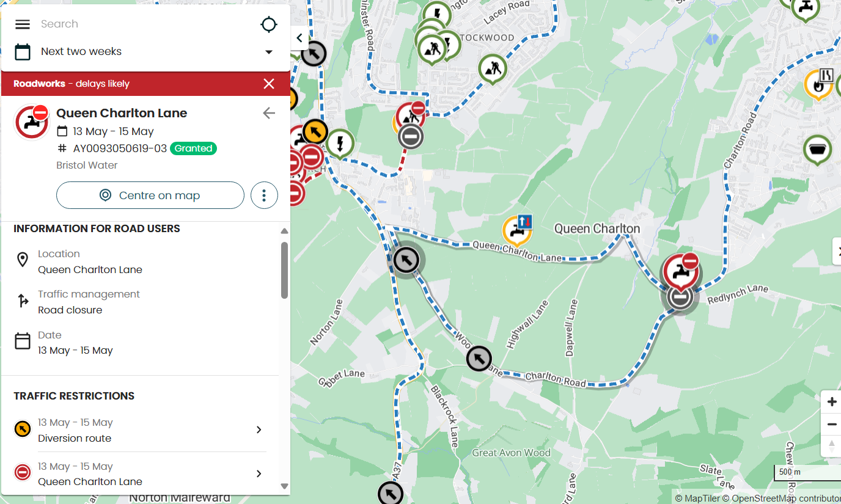Expand the Queen Charlton Lane closure entry
841x504 pixels.
point(259,474)
